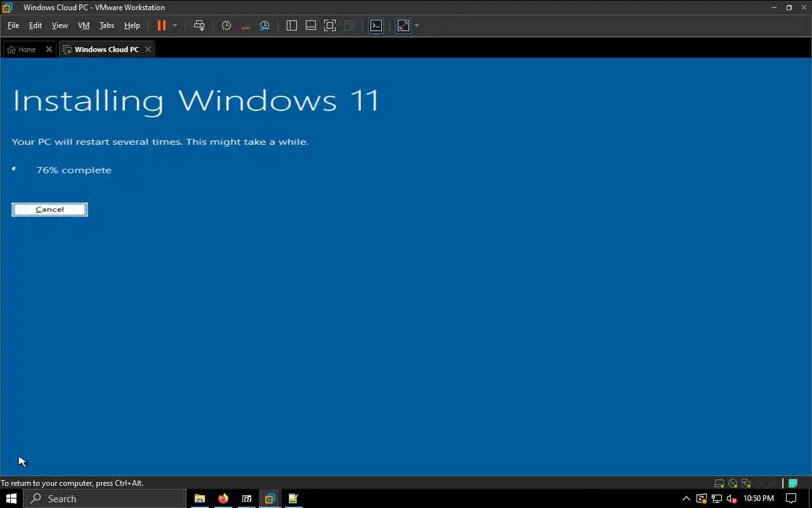This screenshot has width=812, height=508.
Task: Open File Explorer from taskbar
Action: pyautogui.click(x=200, y=498)
